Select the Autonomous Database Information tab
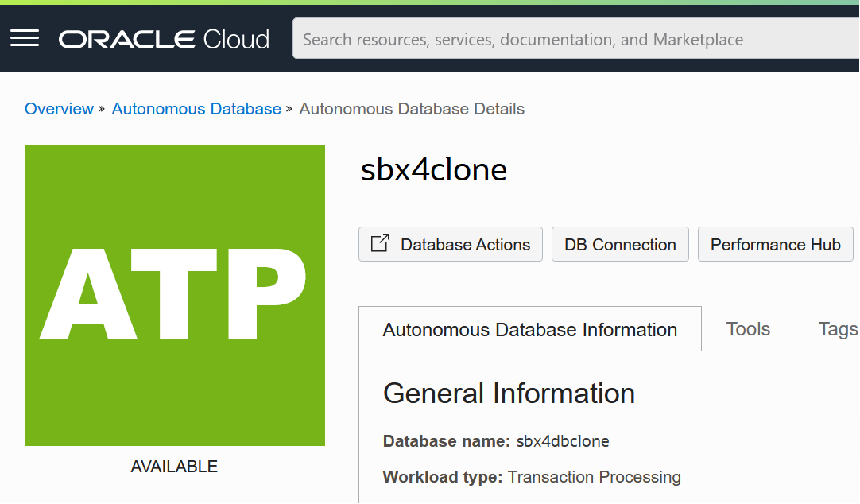Image resolution: width=860 pixels, height=504 pixels. click(x=530, y=330)
